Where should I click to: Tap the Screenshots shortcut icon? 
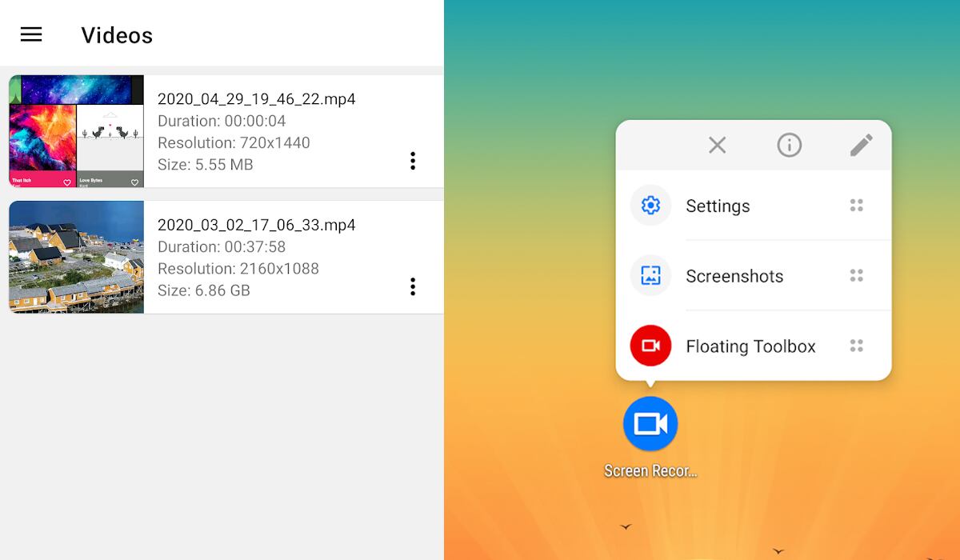tap(650, 276)
